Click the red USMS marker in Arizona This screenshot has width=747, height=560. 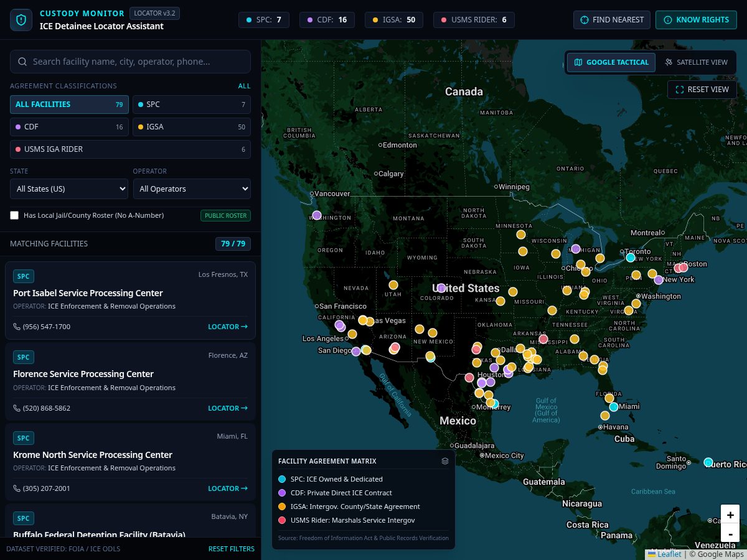(x=395, y=347)
